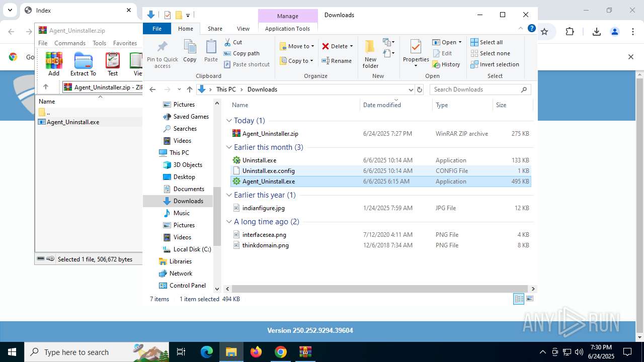This screenshot has width=644, height=362.
Task: Click the navigation pane scroll down arrow
Action: pos(217,289)
